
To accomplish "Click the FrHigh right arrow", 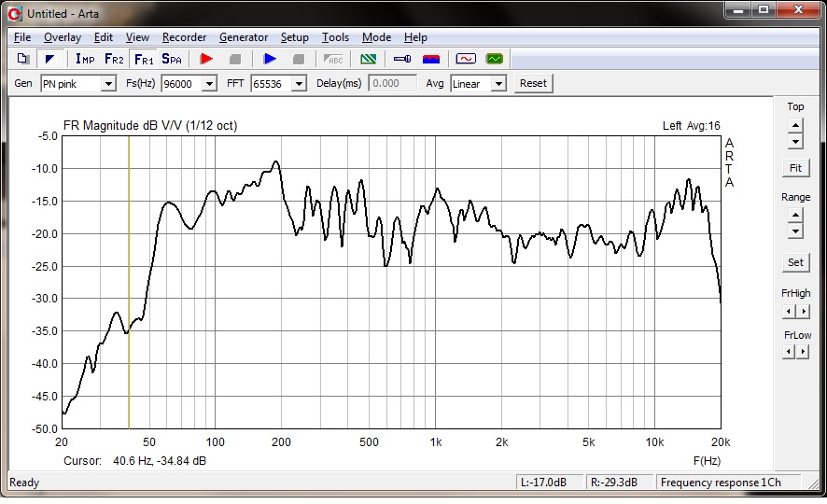I will click(x=803, y=311).
